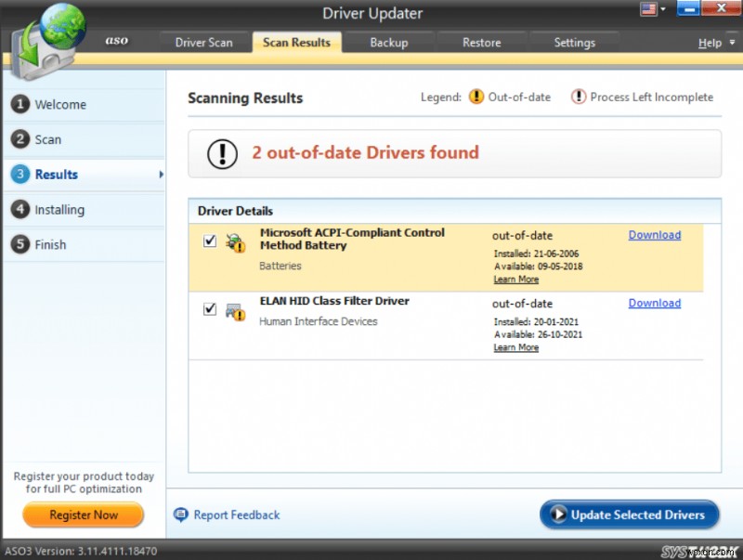Uncheck the Microsoft ACPI-Compliant Battery driver checkbox
Screen dimensions: 743x560
coord(210,241)
